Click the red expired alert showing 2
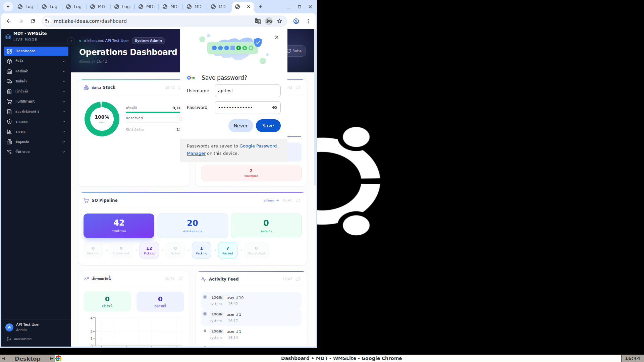 (x=251, y=173)
